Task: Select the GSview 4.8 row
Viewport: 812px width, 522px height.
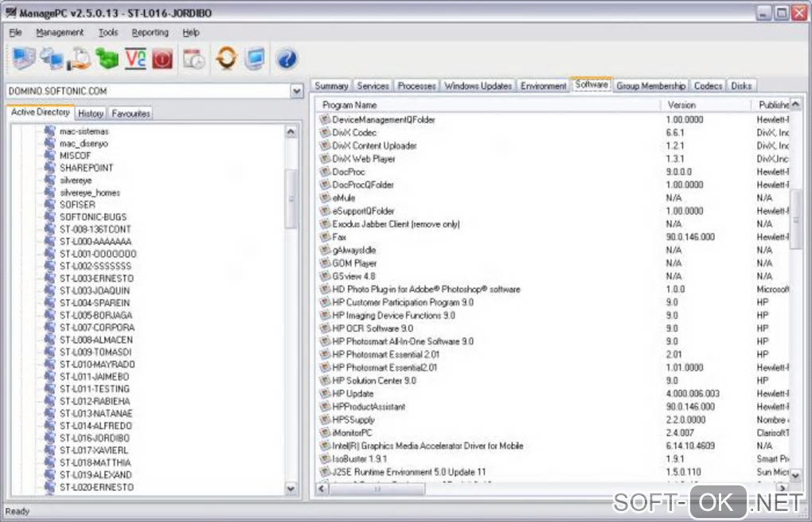Action: [x=552, y=276]
